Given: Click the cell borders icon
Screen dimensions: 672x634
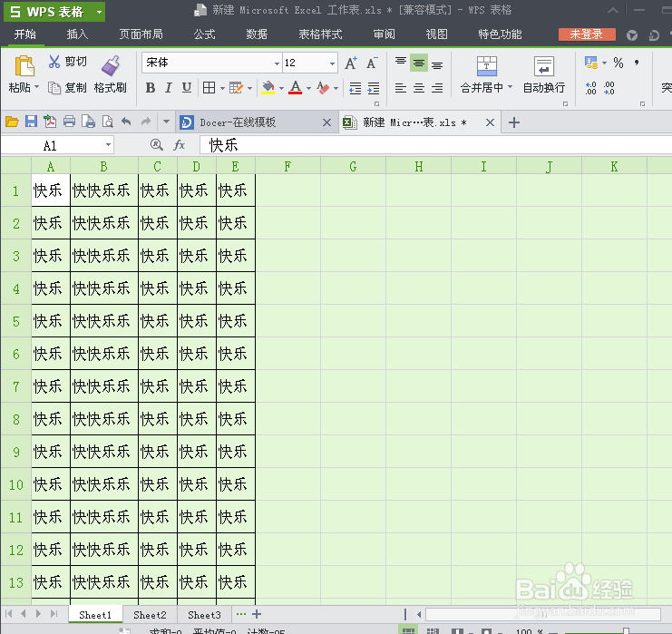Looking at the screenshot, I should point(209,88).
